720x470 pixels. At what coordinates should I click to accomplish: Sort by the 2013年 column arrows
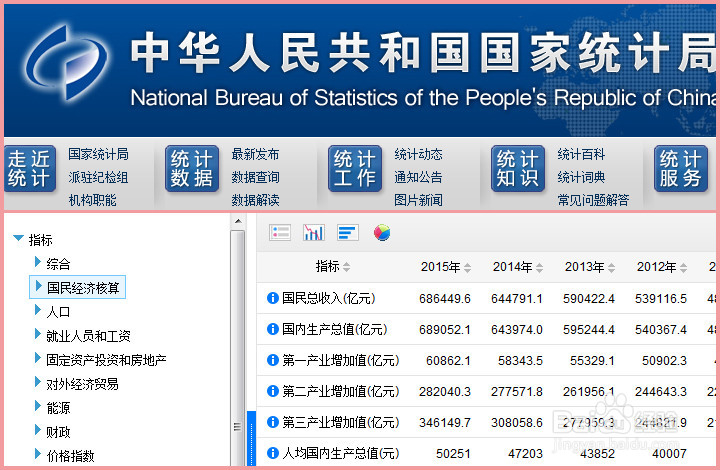611,268
